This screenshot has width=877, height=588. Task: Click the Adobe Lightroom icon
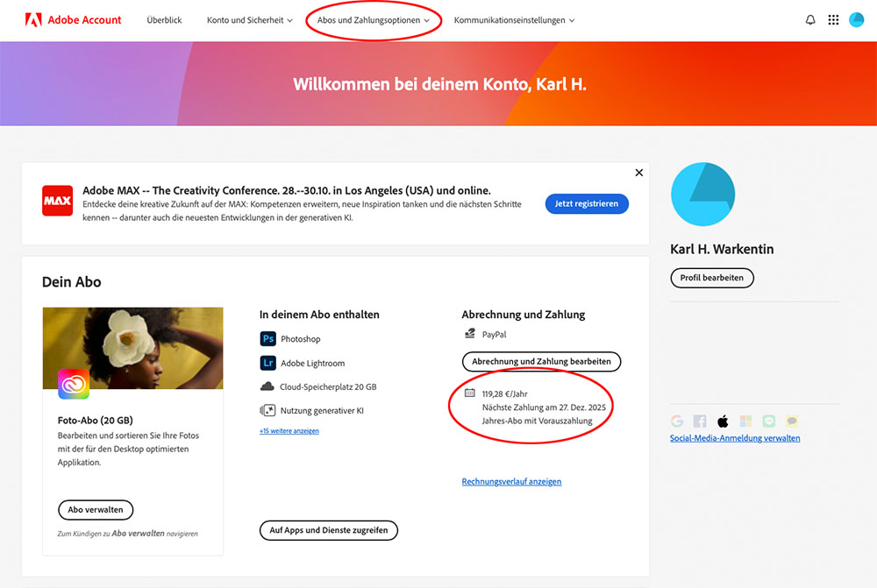(267, 363)
